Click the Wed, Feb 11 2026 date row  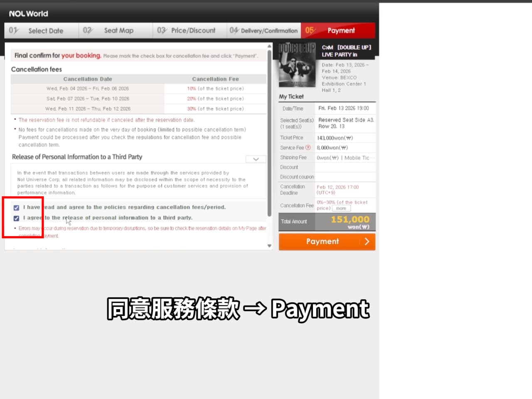pyautogui.click(x=88, y=108)
